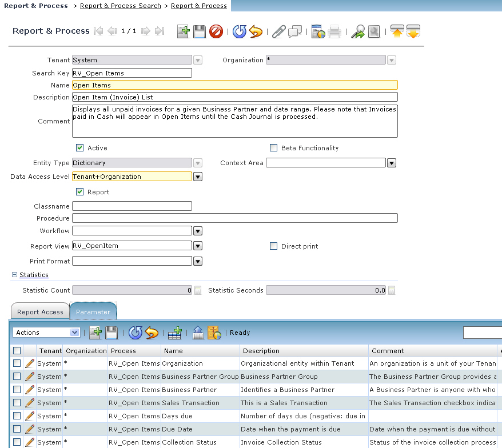
Task: Open the Data Access Level dropdown
Action: pos(198,177)
